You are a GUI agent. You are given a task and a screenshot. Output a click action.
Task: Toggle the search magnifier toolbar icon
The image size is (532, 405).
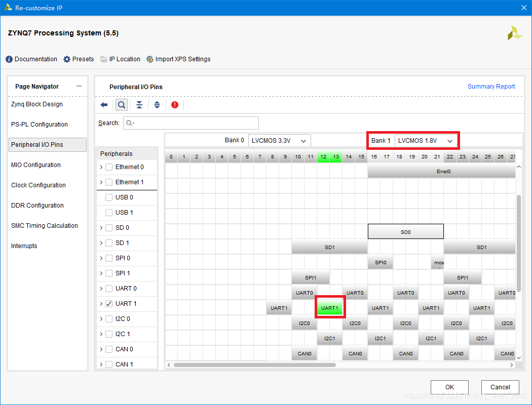[x=122, y=105]
